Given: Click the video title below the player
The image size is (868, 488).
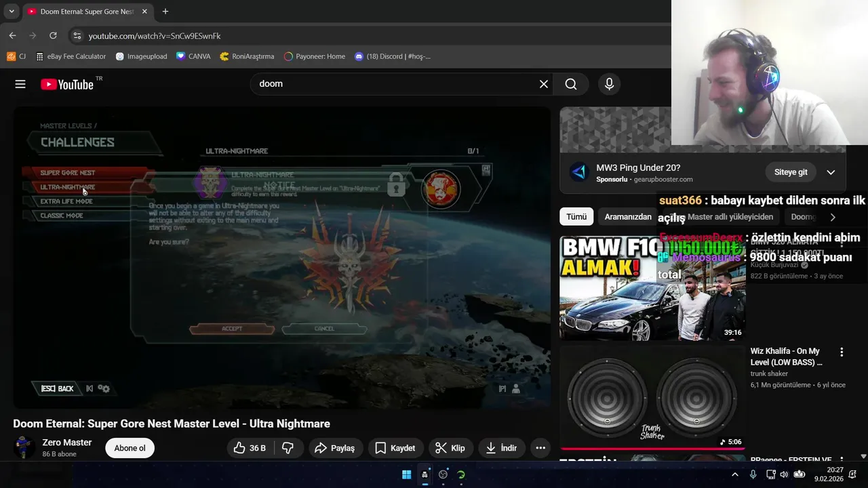Looking at the screenshot, I should click(172, 424).
